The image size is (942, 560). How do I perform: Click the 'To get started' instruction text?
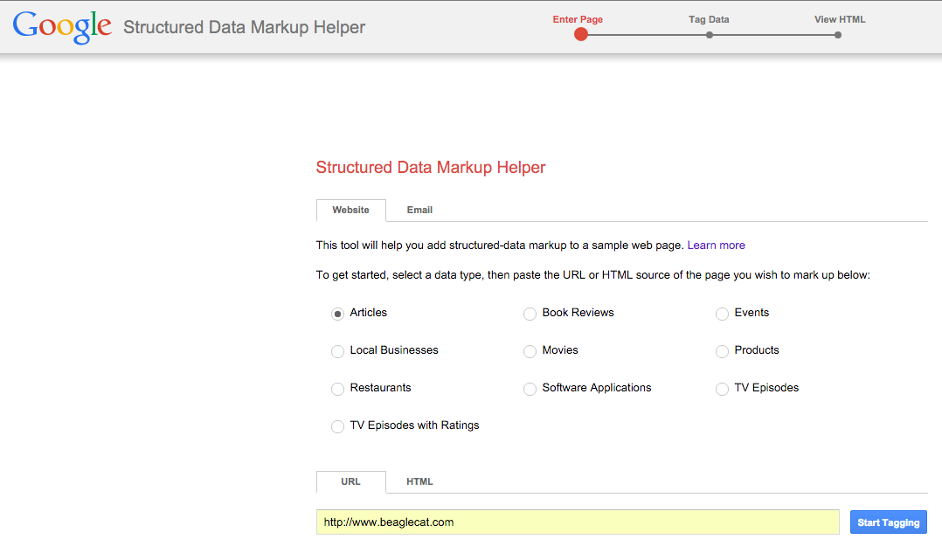click(x=593, y=275)
